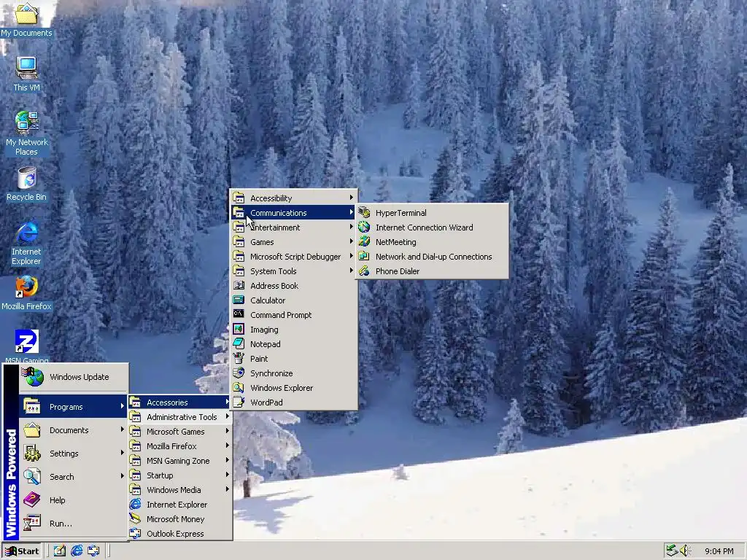Click the network connection tray icon
This screenshot has width=747, height=560.
(672, 551)
